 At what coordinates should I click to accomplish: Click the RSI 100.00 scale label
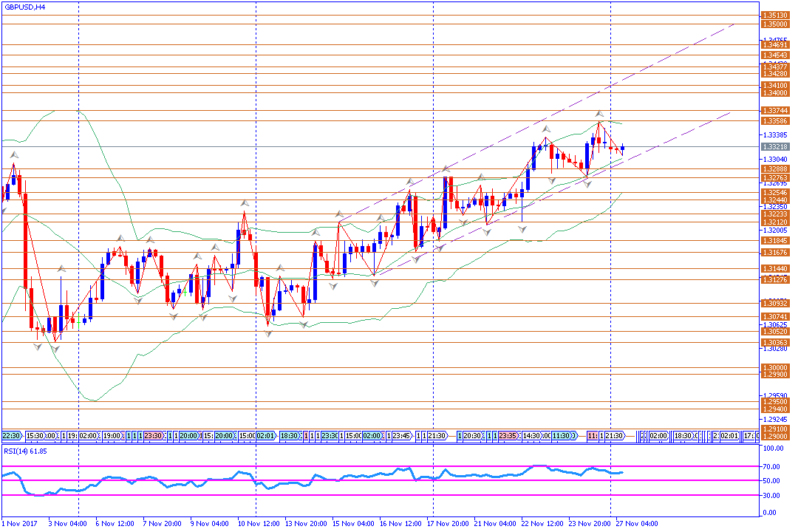[x=774, y=449]
